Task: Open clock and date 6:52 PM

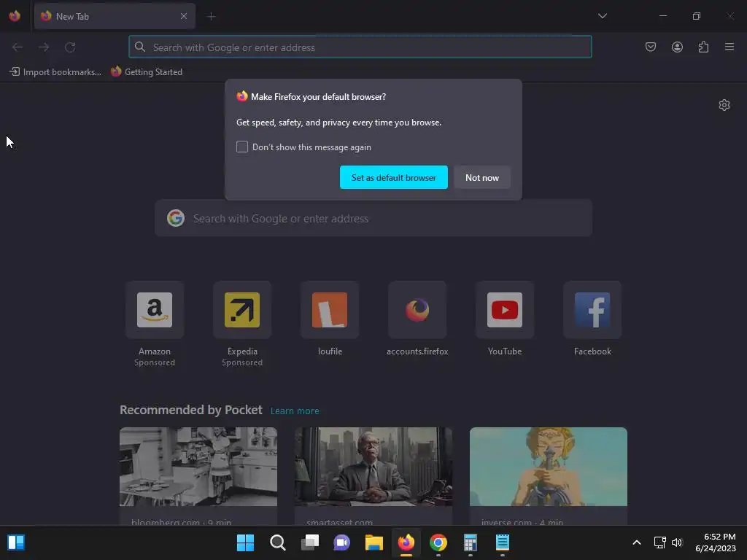Action: tap(716, 542)
